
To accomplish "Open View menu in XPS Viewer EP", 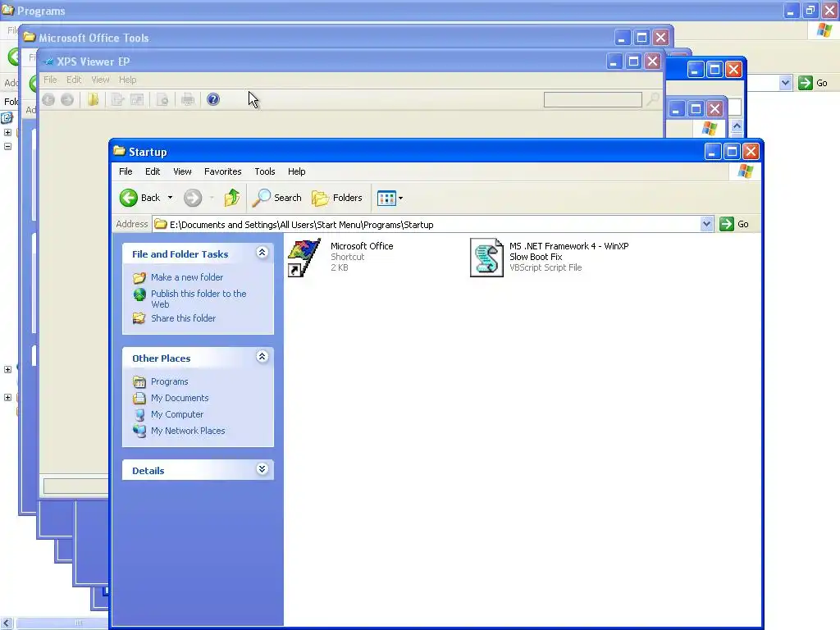I will pos(100,80).
